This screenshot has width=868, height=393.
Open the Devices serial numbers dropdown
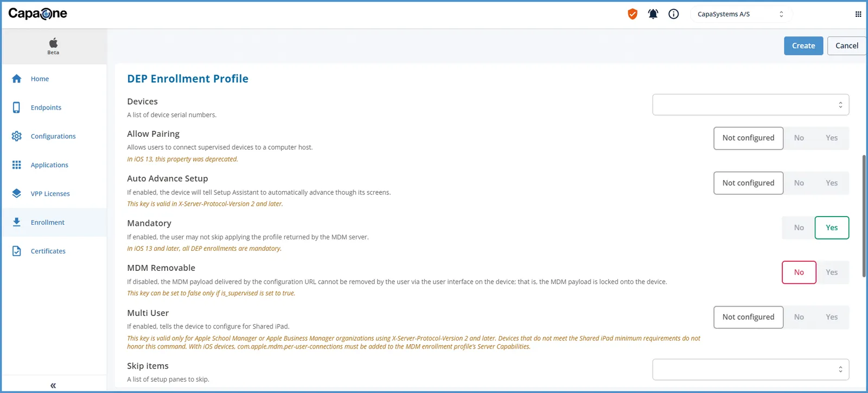(x=751, y=105)
